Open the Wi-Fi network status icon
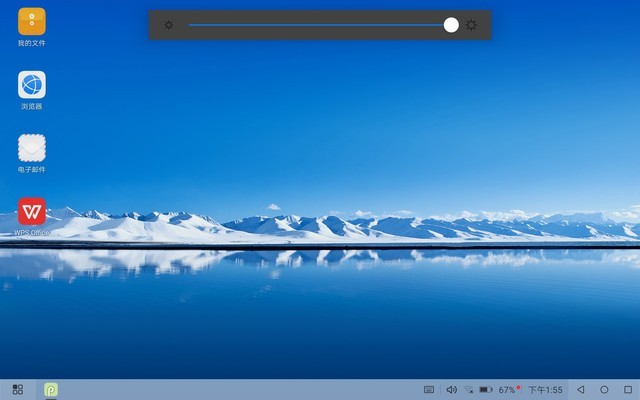The image size is (640, 400). [468, 389]
